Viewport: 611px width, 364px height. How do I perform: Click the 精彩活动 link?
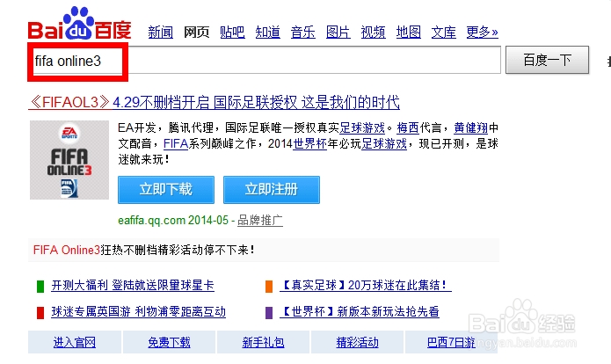(357, 343)
